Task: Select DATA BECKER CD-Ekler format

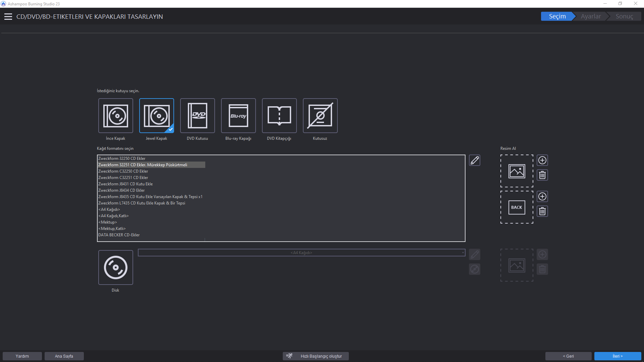Action: (x=152, y=235)
